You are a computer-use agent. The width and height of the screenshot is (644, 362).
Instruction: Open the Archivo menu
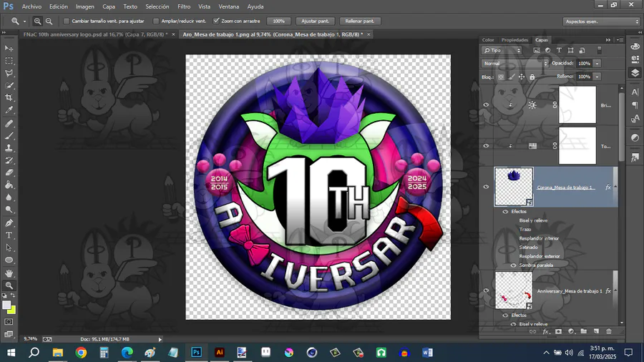[31, 6]
